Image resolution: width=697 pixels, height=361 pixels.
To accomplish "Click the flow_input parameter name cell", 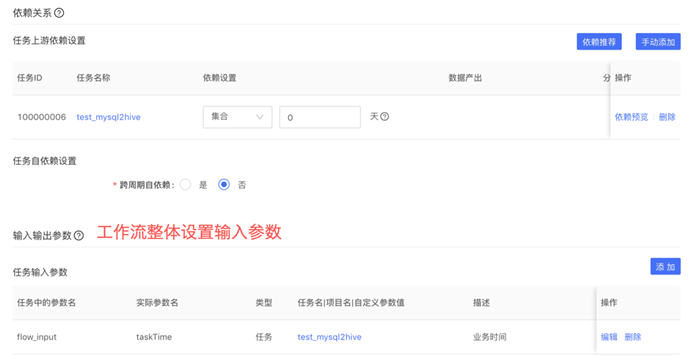I will pos(37,337).
